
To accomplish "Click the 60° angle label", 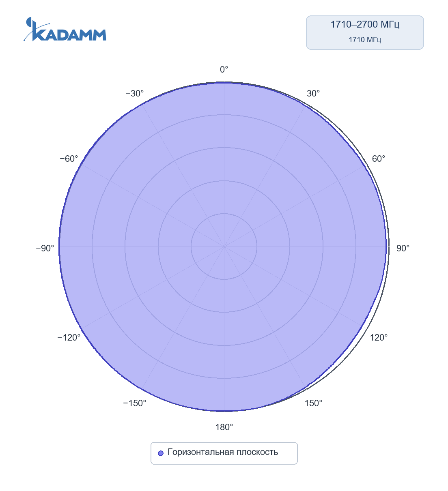I will [x=379, y=159].
